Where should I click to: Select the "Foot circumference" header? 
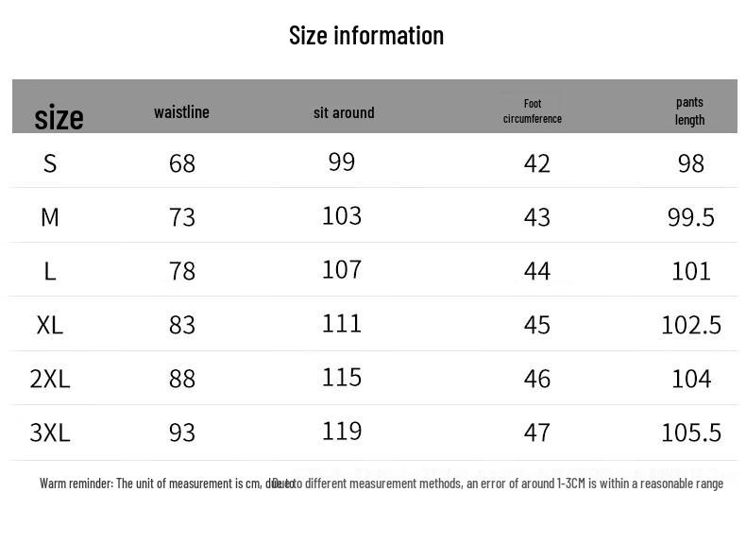[533, 111]
